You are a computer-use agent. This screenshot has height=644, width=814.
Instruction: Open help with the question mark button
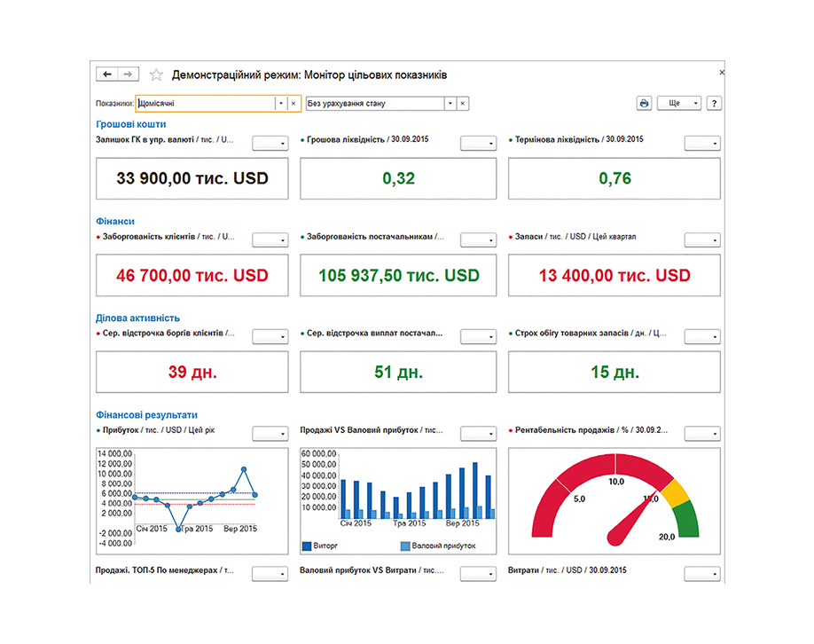(714, 104)
